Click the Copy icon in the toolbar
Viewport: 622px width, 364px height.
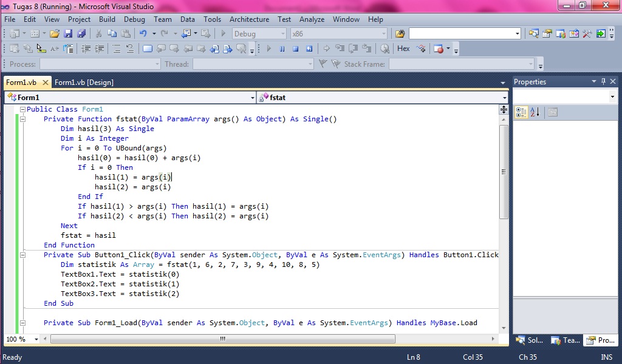(112, 33)
